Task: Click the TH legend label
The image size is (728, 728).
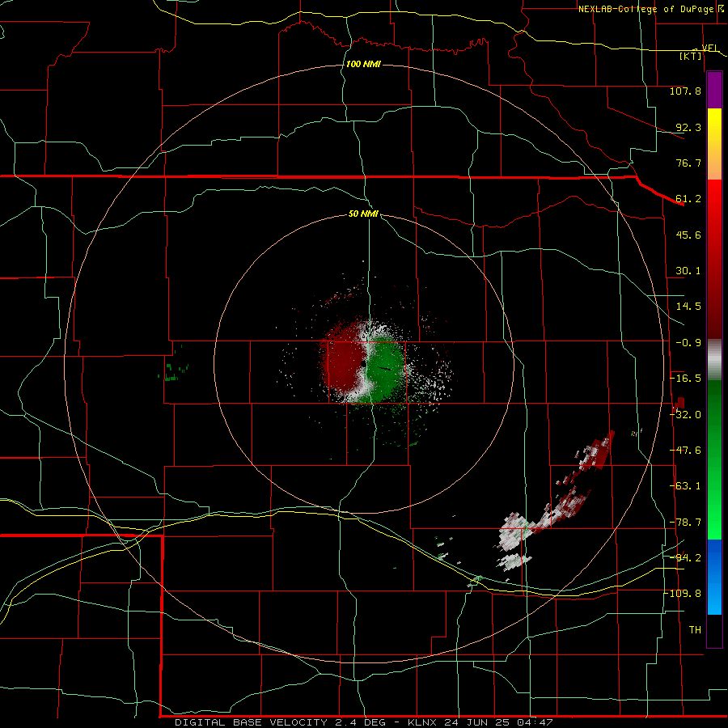Action: (x=695, y=630)
